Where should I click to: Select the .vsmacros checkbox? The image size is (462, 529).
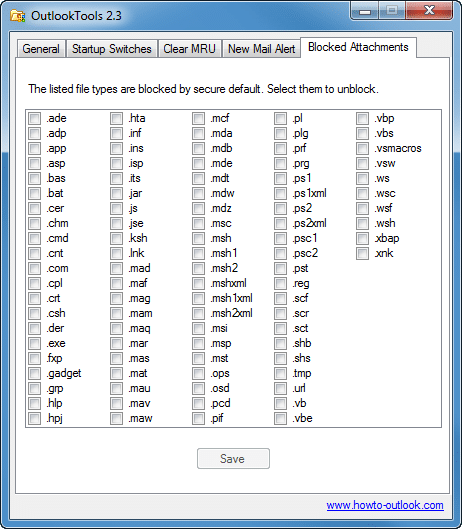click(x=362, y=148)
